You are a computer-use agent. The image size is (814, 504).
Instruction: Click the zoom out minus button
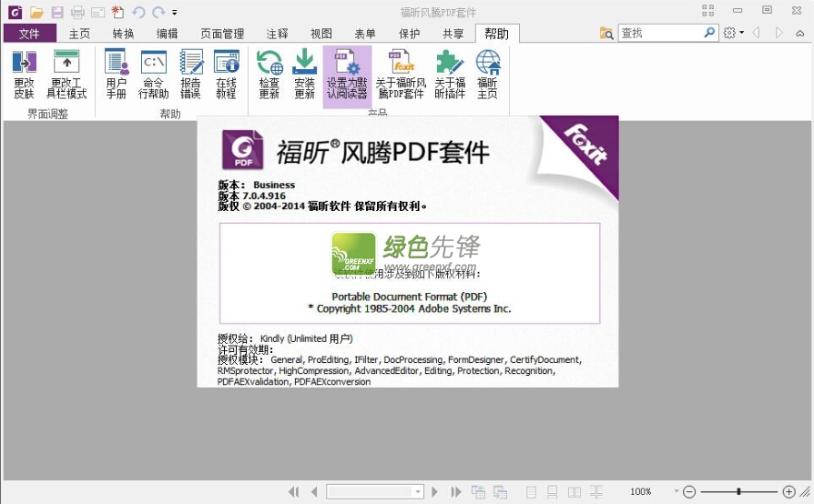click(x=689, y=491)
